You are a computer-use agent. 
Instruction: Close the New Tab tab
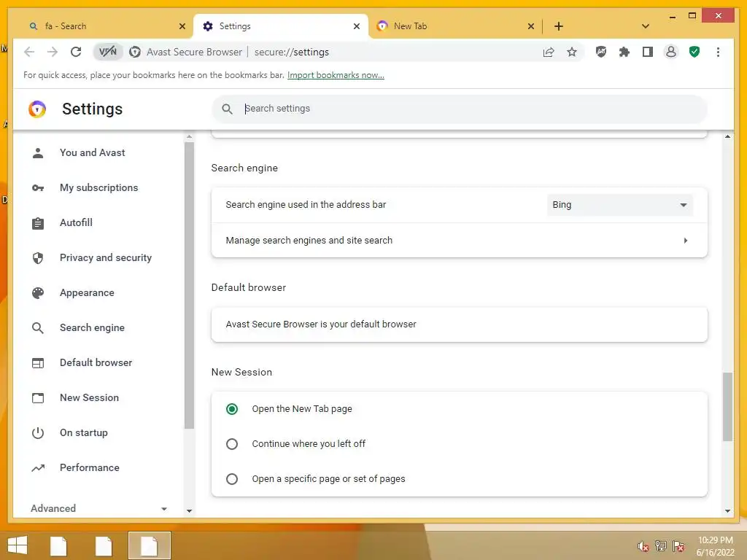[x=531, y=26]
